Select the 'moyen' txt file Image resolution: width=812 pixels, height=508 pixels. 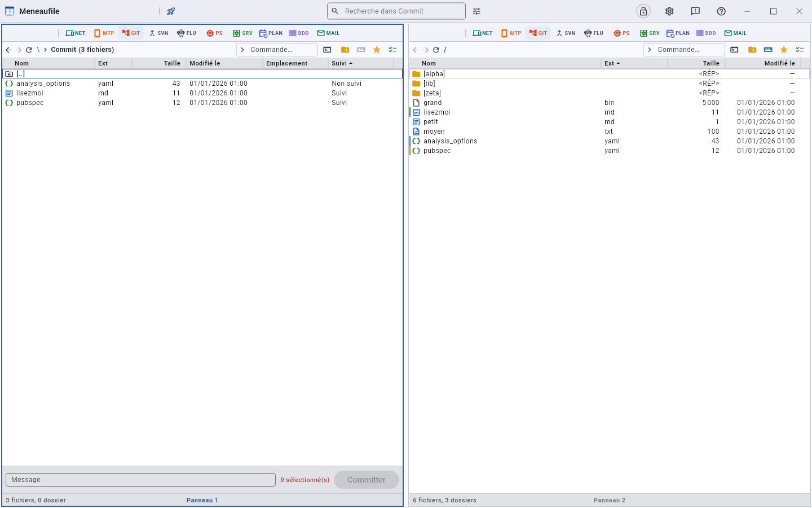[610, 132]
